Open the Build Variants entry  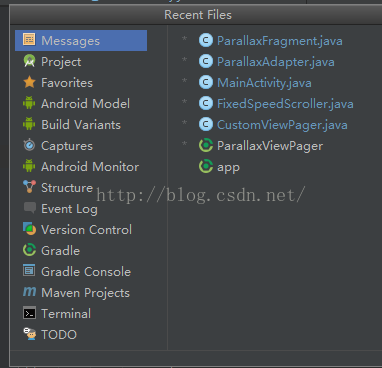(81, 125)
